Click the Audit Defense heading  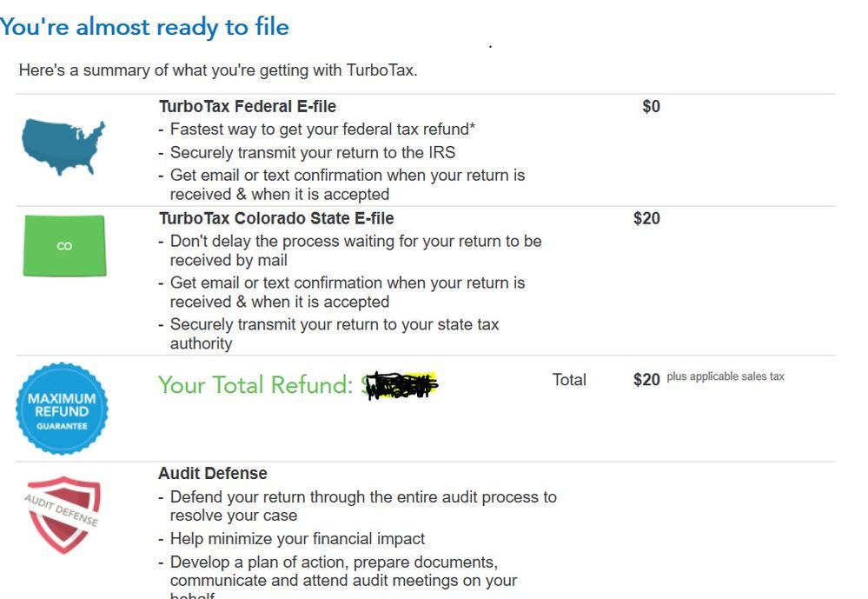coord(213,473)
